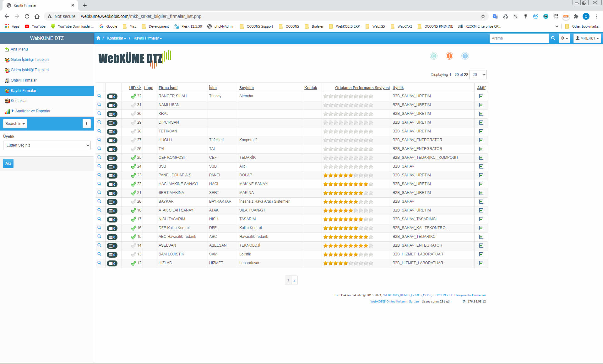
Task: Click magnifier icon on TAI row
Action: [99, 149]
